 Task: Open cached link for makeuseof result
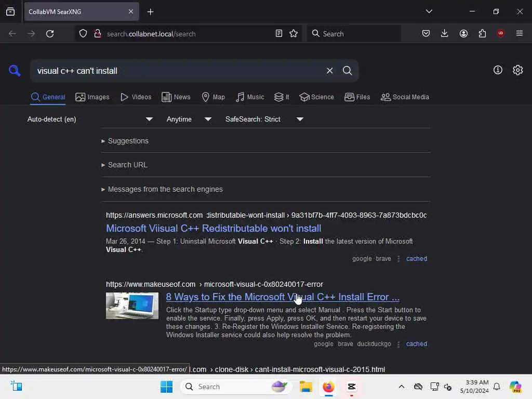tap(416, 344)
